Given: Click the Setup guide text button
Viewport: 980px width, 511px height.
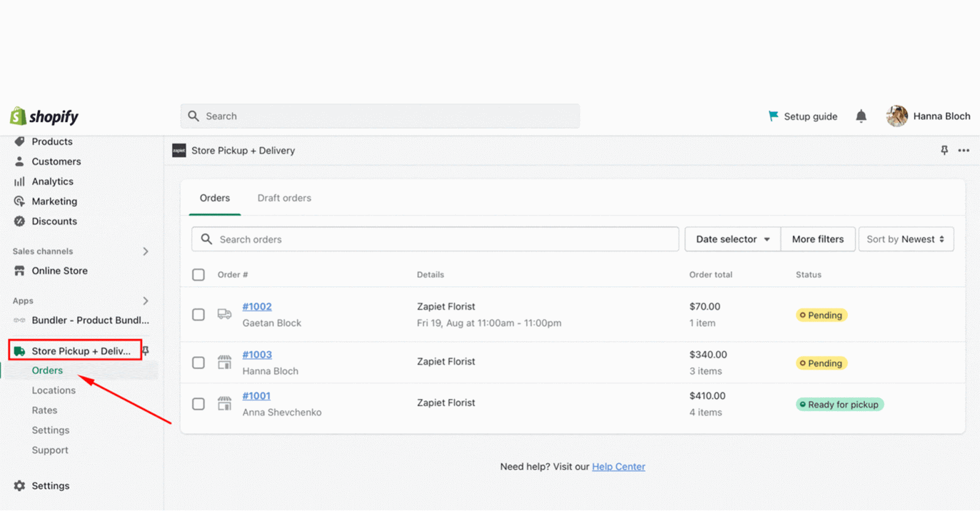Looking at the screenshot, I should click(x=810, y=116).
